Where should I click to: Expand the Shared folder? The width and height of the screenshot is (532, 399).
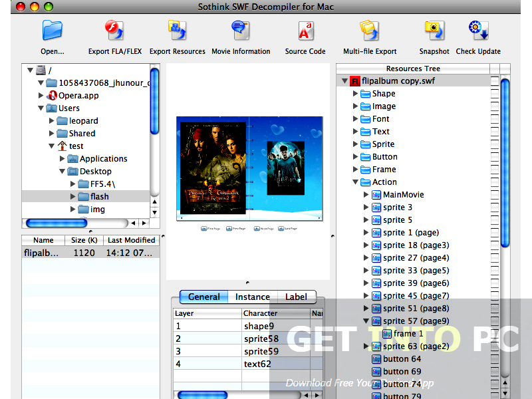52,134
